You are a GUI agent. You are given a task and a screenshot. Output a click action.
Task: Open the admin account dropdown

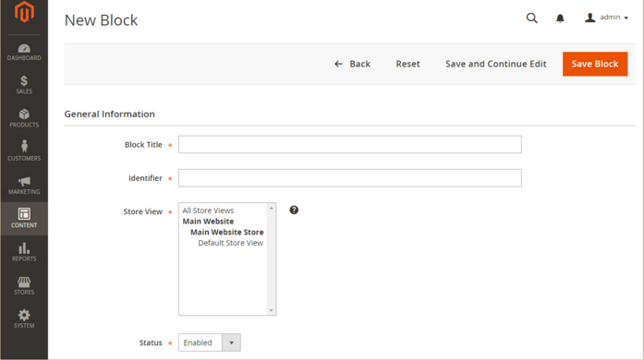(607, 18)
